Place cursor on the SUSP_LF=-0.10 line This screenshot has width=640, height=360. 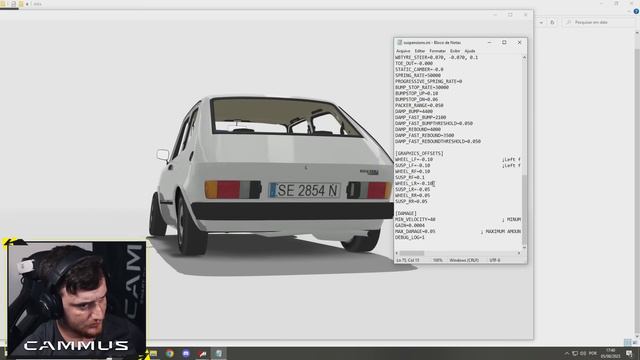click(412, 166)
